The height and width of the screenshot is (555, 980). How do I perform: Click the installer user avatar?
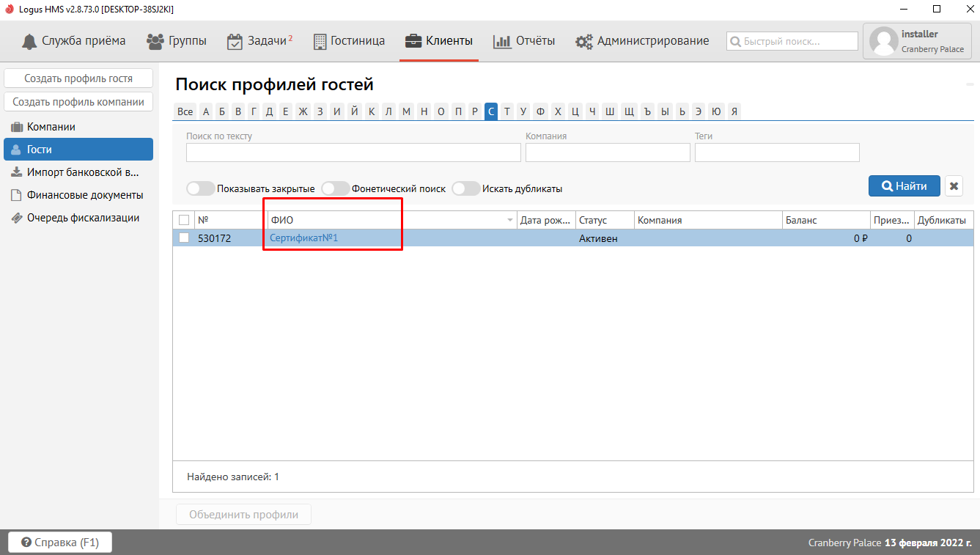pyautogui.click(x=883, y=42)
